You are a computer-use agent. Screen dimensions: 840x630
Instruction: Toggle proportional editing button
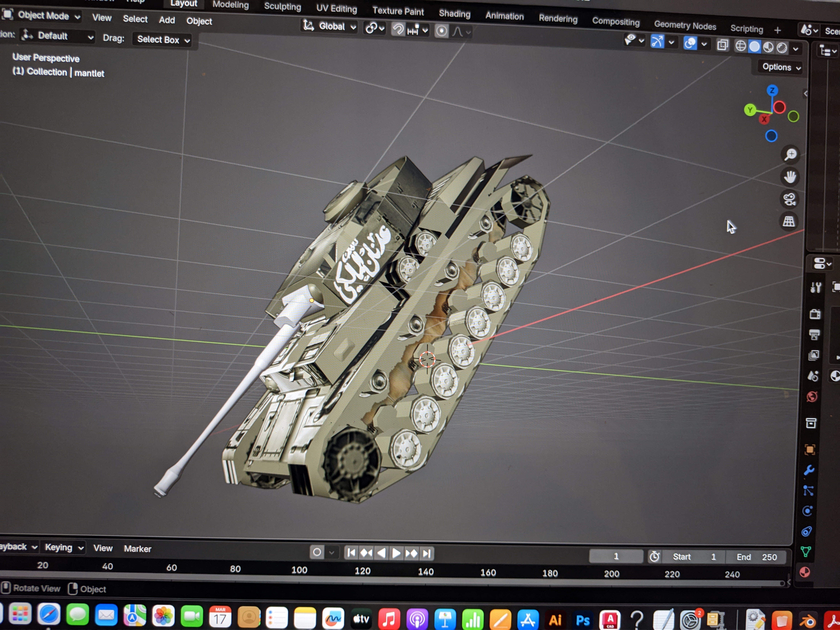tap(441, 31)
